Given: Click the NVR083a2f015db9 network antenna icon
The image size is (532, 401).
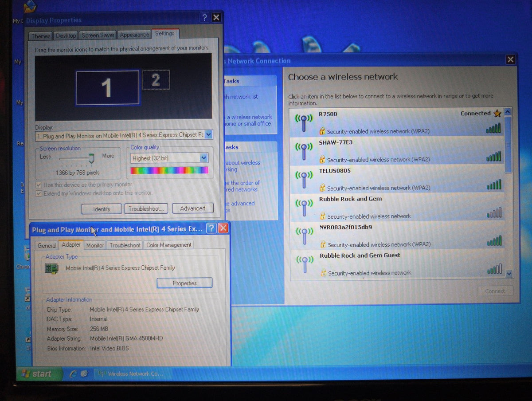Looking at the screenshot, I should point(305,236).
